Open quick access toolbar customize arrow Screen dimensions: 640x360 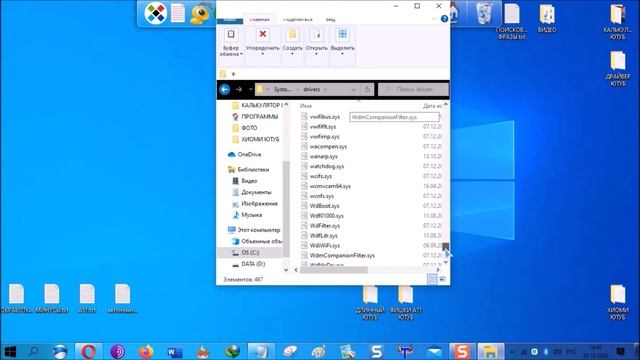tap(233, 74)
